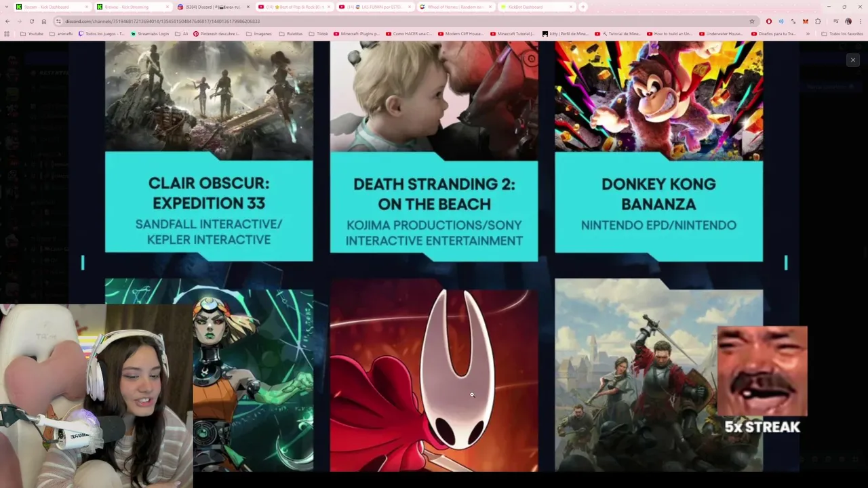Open the animeflv bookmarks folder
Viewport: 868px width, 488px height.
(x=61, y=33)
